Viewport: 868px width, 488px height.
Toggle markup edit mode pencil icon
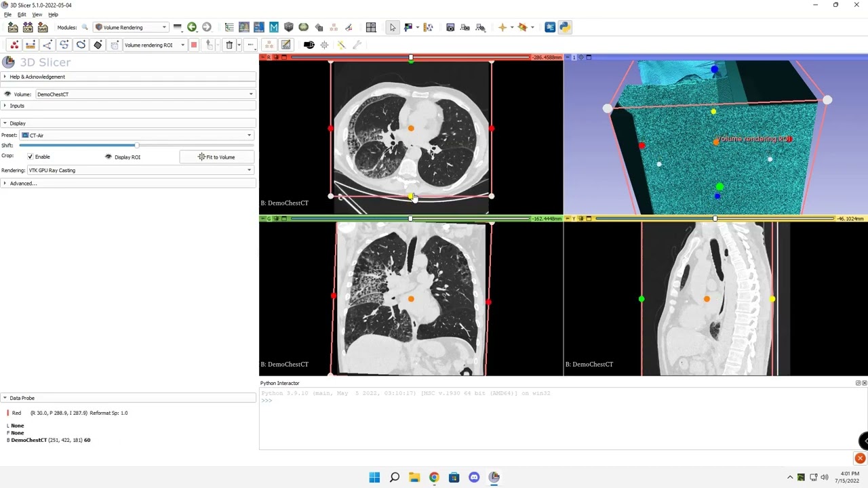285,45
